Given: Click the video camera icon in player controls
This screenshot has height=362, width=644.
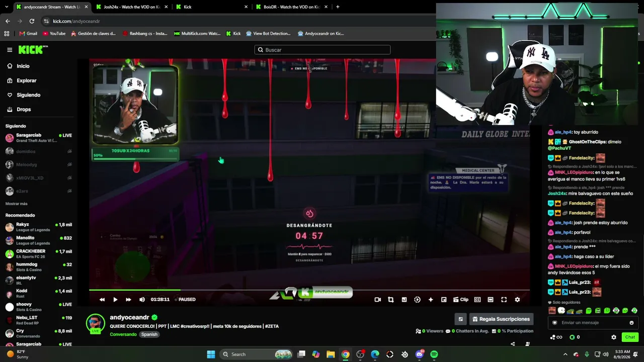Looking at the screenshot, I should [378, 300].
